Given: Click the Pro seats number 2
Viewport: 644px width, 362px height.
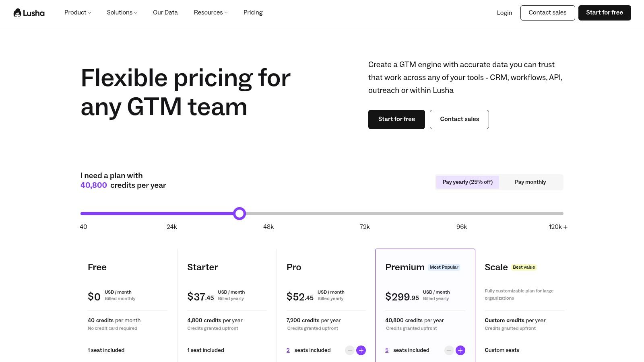Looking at the screenshot, I should [288, 350].
